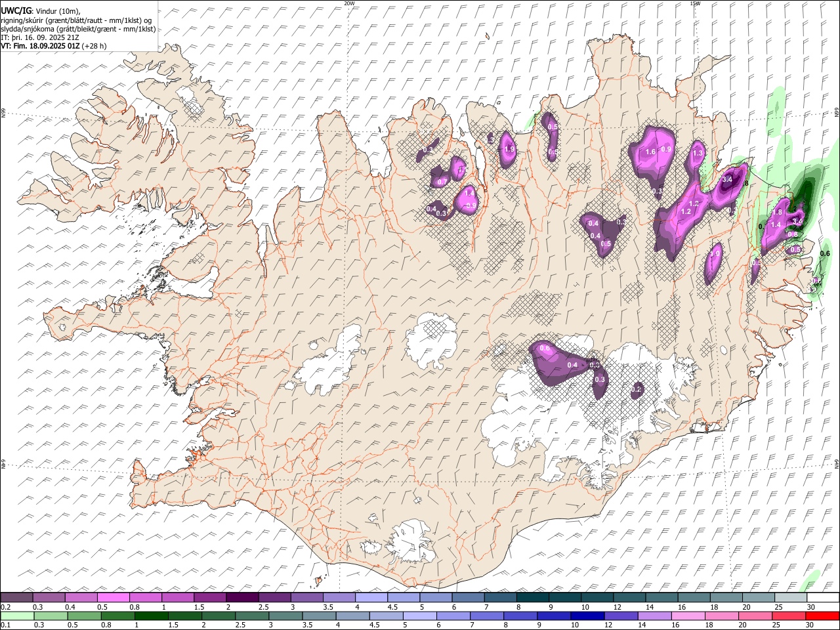Pick the darkest purple 2–2.5 swatch in upper legend

241,598
